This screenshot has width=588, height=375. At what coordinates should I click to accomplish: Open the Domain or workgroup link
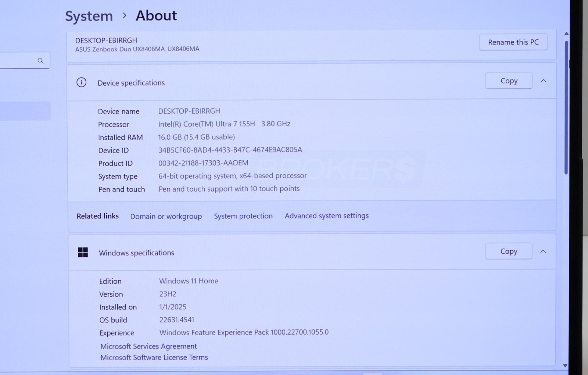(x=166, y=216)
